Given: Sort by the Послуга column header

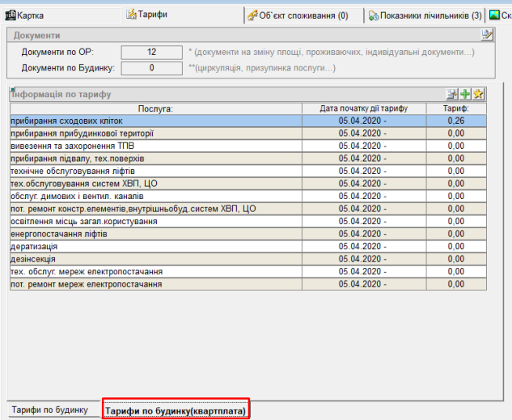Looking at the screenshot, I should (155, 108).
